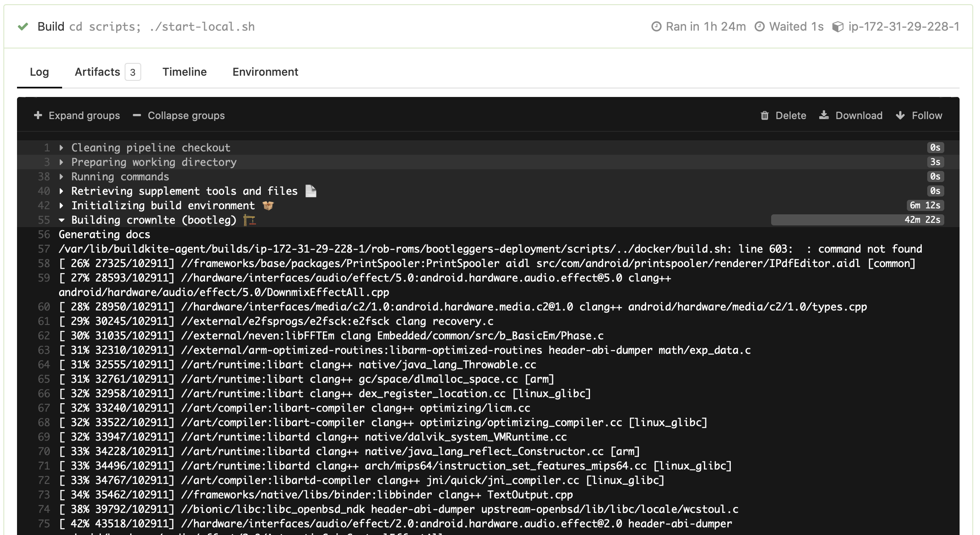Click the Delete log button

[783, 115]
